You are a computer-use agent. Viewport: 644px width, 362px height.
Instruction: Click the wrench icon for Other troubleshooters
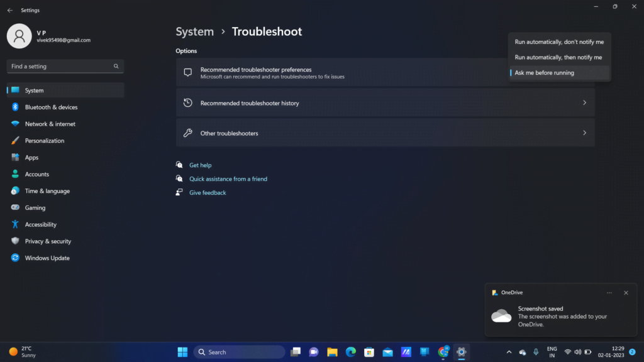coord(187,133)
